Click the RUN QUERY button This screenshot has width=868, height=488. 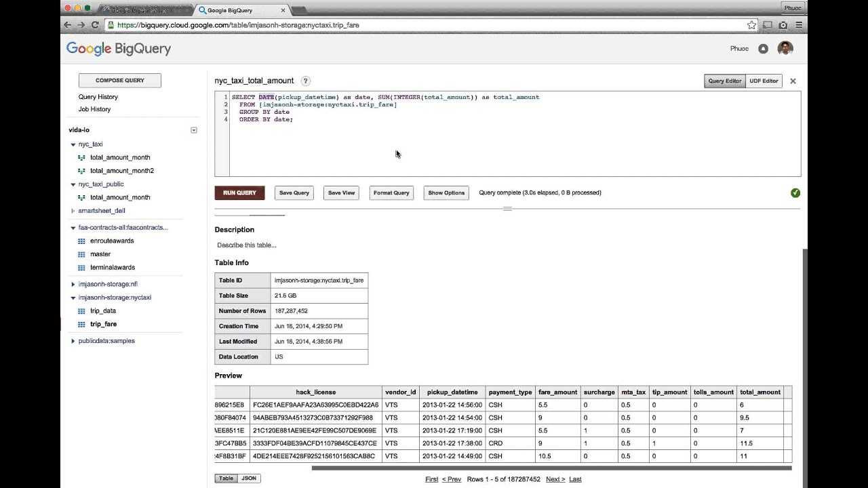[x=239, y=192]
